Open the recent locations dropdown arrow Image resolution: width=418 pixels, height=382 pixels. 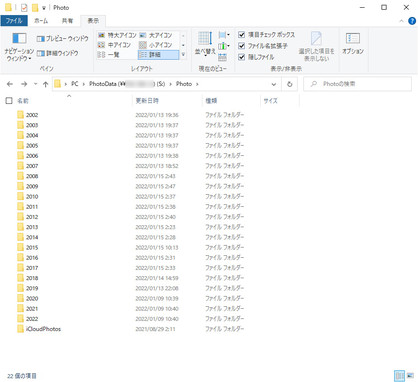(35, 84)
